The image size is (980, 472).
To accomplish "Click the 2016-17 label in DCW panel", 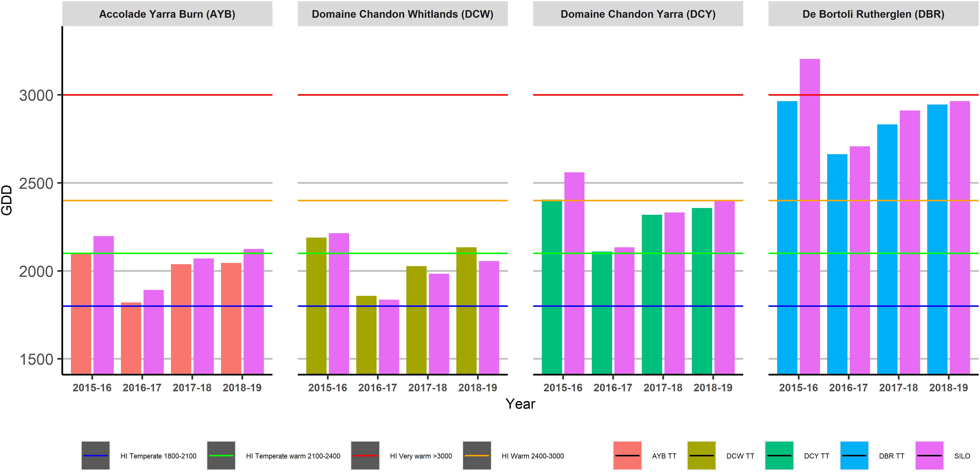I will click(x=377, y=388).
